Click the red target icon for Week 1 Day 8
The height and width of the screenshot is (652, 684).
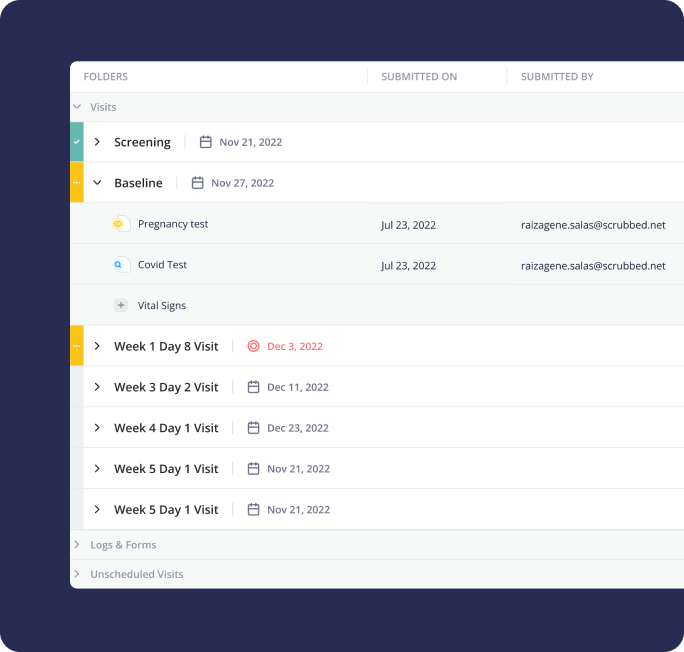[253, 346]
